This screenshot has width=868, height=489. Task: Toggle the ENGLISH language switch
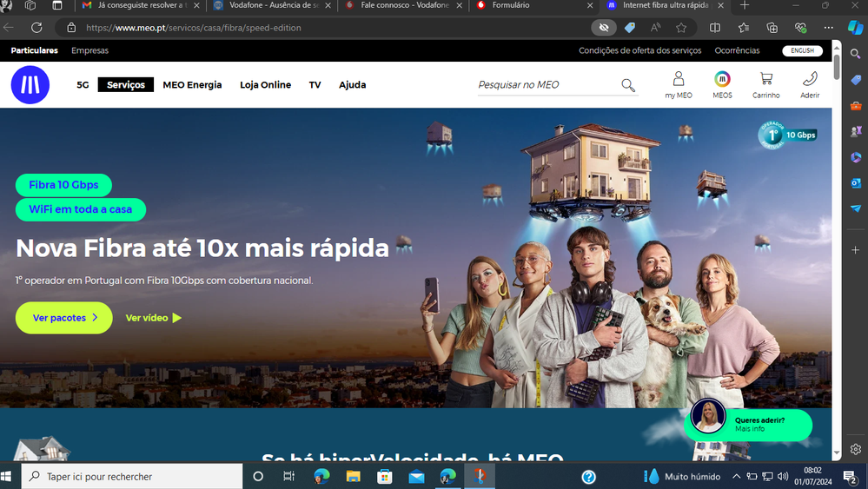(802, 50)
